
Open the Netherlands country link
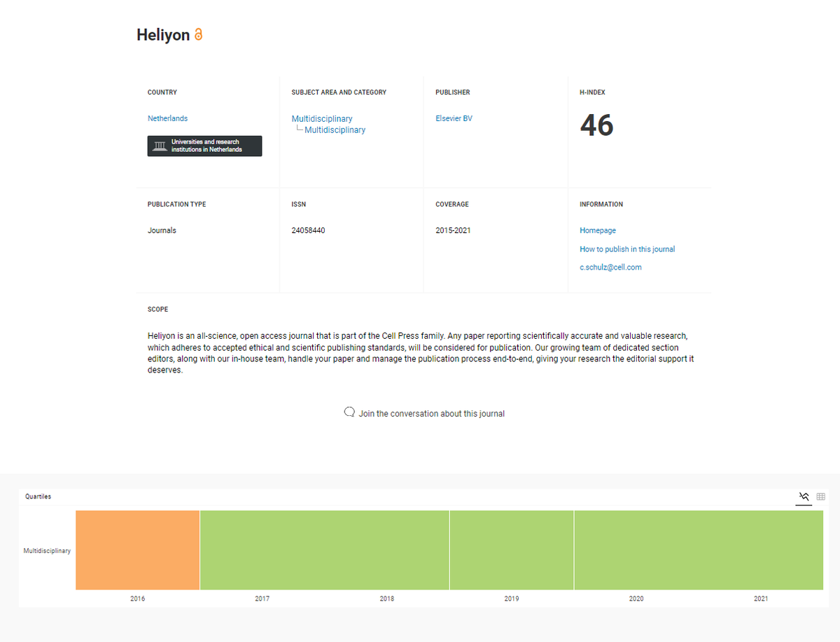coord(167,118)
